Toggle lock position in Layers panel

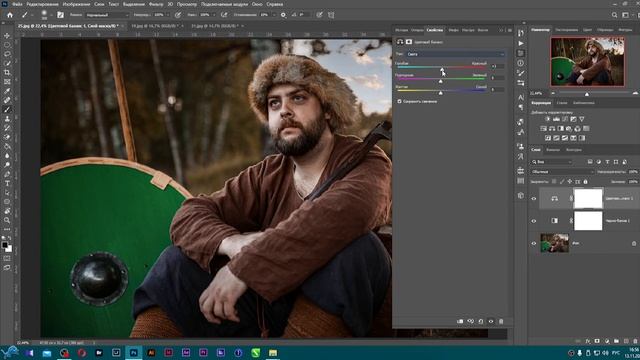(x=570, y=182)
